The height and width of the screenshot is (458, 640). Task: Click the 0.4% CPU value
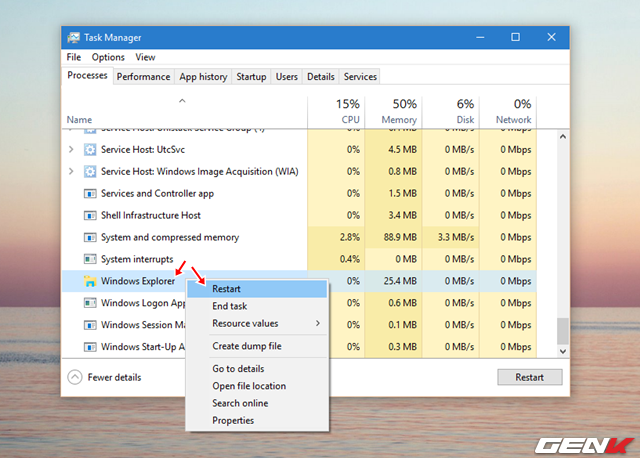350,259
